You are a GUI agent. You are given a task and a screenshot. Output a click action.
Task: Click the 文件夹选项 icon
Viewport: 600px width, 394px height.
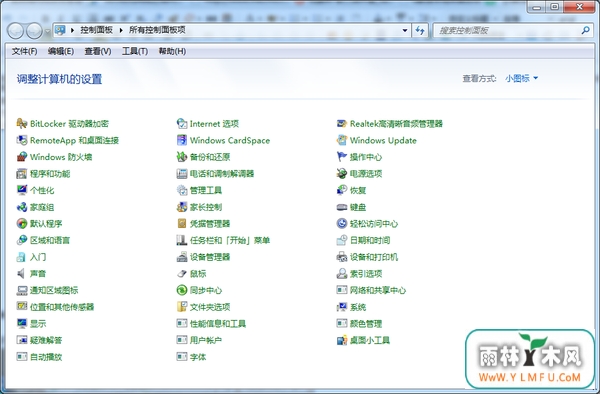click(182, 307)
